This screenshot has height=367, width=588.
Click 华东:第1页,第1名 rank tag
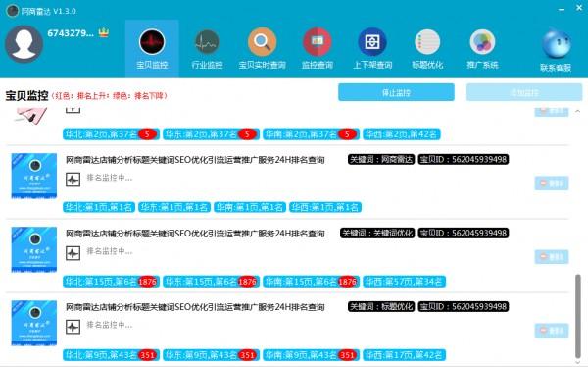tap(174, 207)
